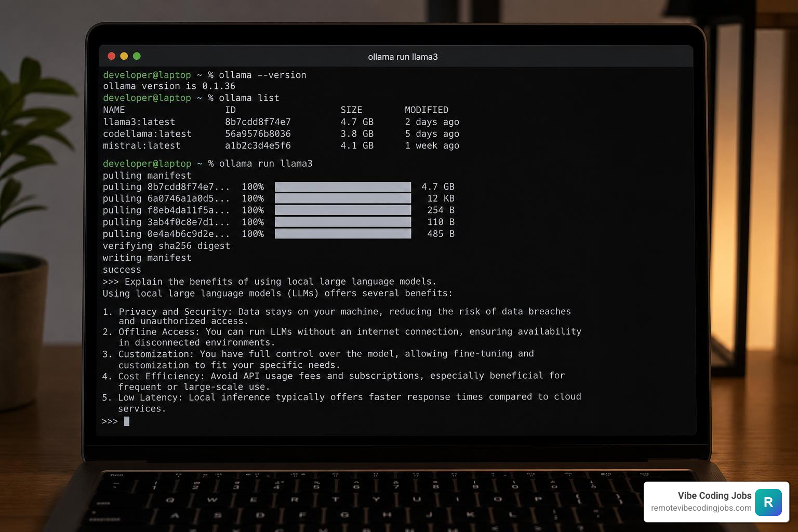This screenshot has height=532, width=798.
Task: Click the '4.1 GB' size for mistral
Action: click(x=357, y=146)
